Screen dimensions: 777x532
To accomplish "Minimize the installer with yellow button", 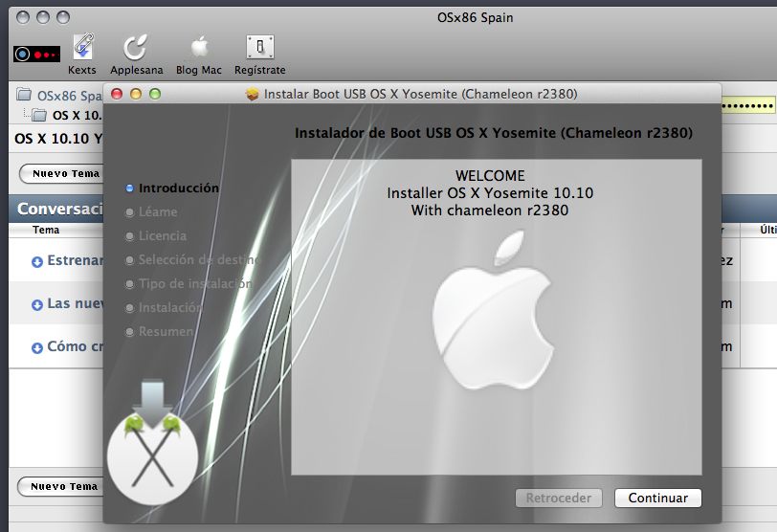I will click(x=136, y=94).
